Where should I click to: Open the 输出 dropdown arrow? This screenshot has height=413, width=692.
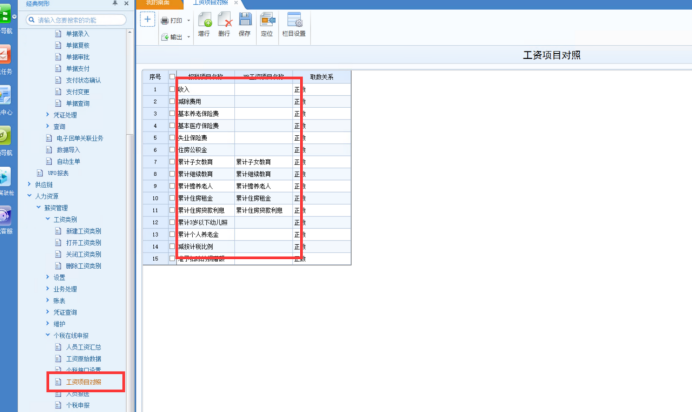tap(188, 37)
